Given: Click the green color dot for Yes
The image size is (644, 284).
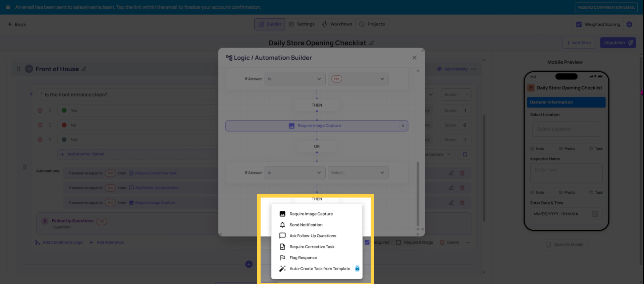Looking at the screenshot, I should [64, 111].
